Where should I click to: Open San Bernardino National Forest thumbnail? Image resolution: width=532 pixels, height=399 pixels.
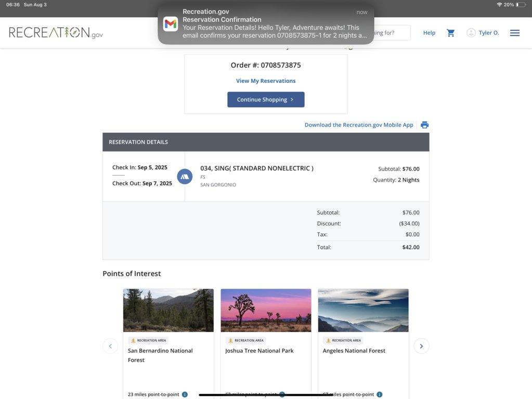(x=168, y=310)
